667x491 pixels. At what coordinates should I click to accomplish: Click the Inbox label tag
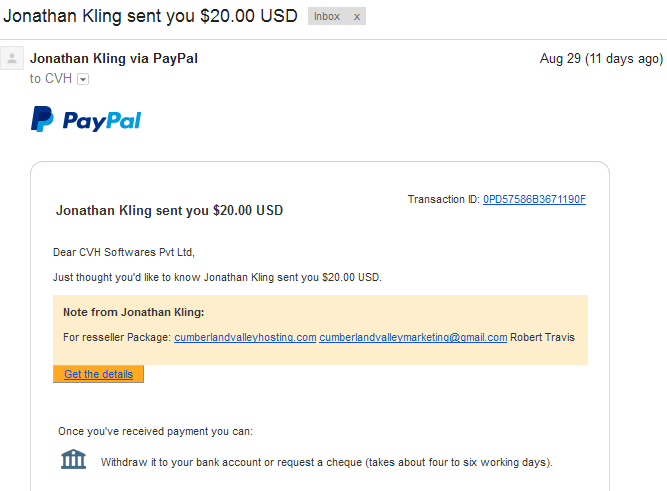[x=326, y=17]
